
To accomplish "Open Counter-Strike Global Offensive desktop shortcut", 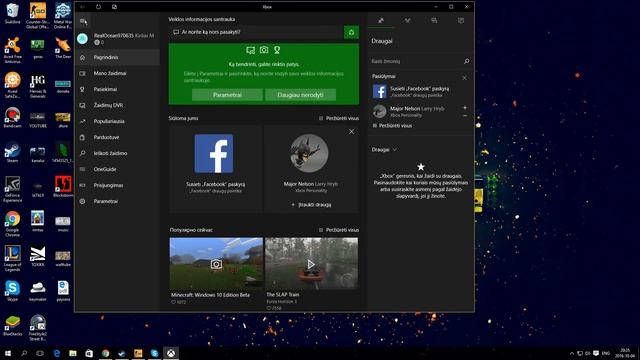I will (38, 16).
